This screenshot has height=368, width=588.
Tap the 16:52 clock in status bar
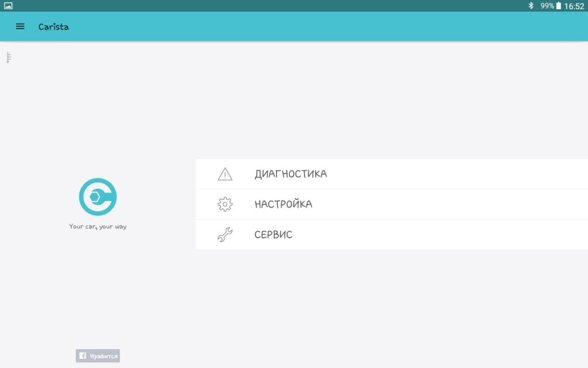[x=574, y=6]
